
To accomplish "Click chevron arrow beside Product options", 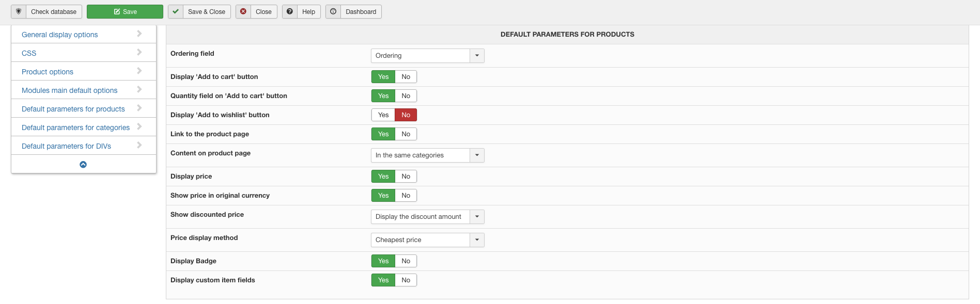I will click(139, 71).
